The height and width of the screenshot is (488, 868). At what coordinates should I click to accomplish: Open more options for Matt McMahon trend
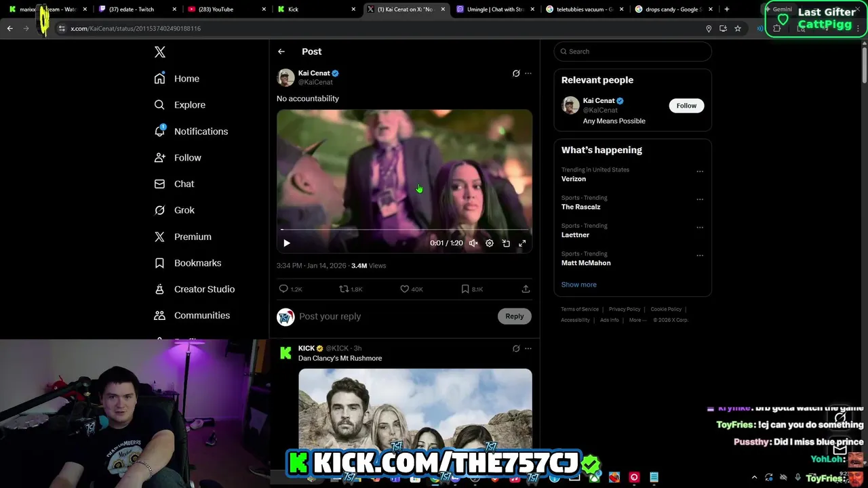(700, 256)
